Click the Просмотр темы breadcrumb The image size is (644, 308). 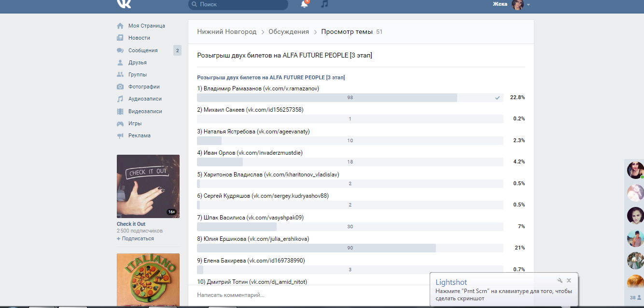pos(347,31)
